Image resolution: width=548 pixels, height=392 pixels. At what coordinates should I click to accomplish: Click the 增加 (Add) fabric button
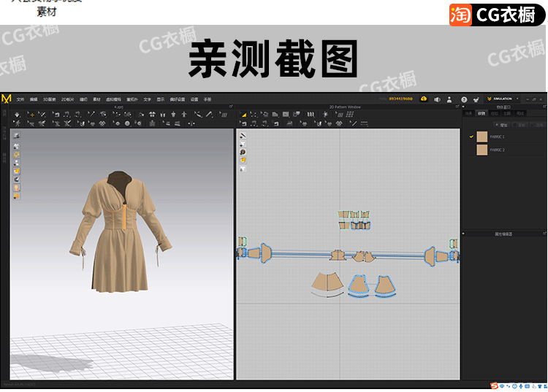pyautogui.click(x=502, y=125)
